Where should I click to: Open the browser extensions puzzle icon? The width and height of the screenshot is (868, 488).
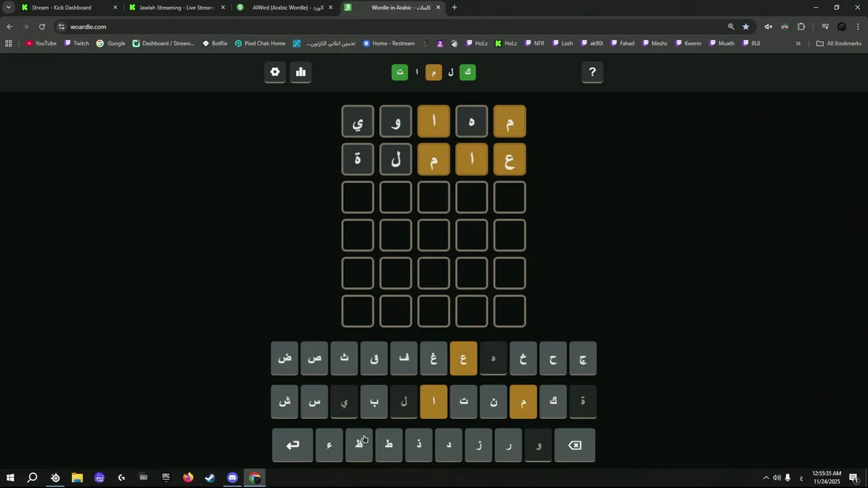click(x=801, y=26)
